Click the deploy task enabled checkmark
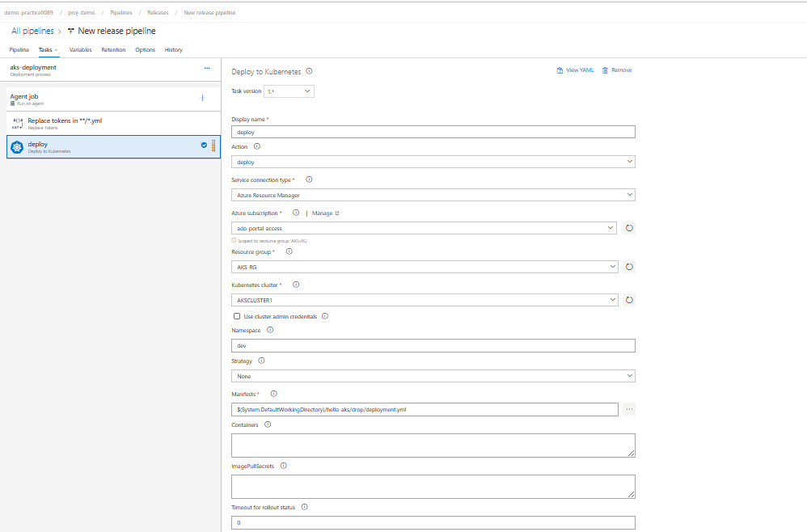Viewport: 807px width, 532px height. pos(204,145)
